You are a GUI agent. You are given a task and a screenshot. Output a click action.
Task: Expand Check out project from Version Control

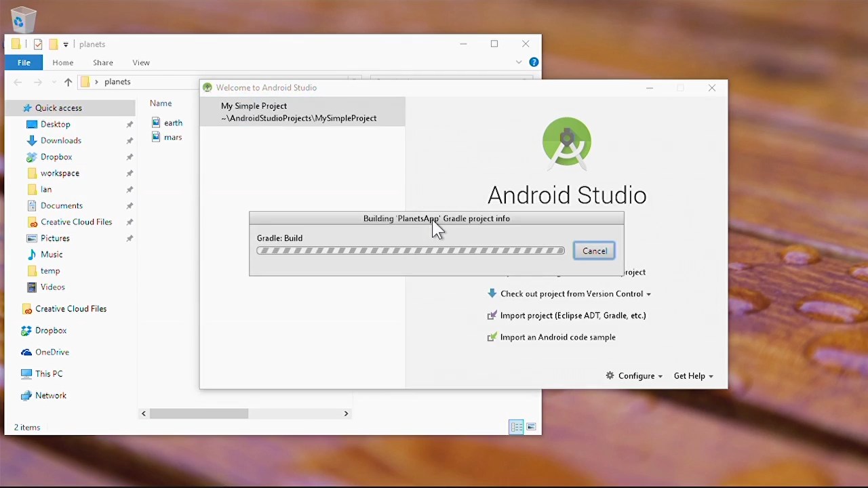tap(648, 294)
